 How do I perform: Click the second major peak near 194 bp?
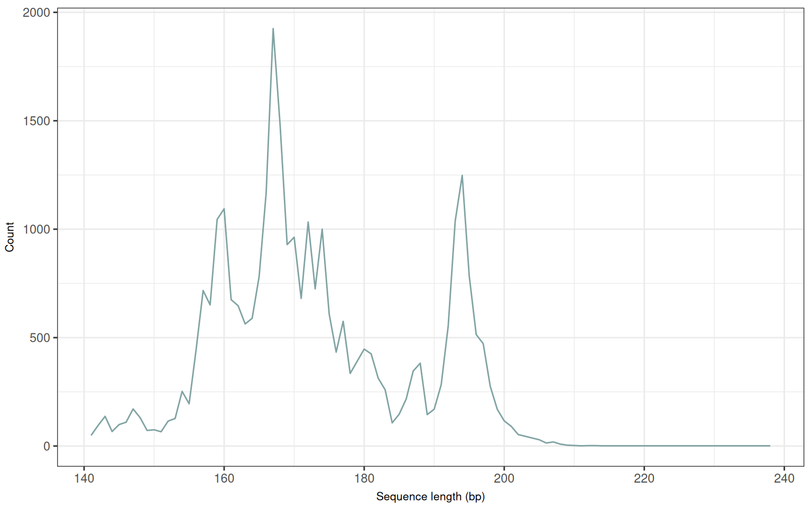tap(462, 175)
